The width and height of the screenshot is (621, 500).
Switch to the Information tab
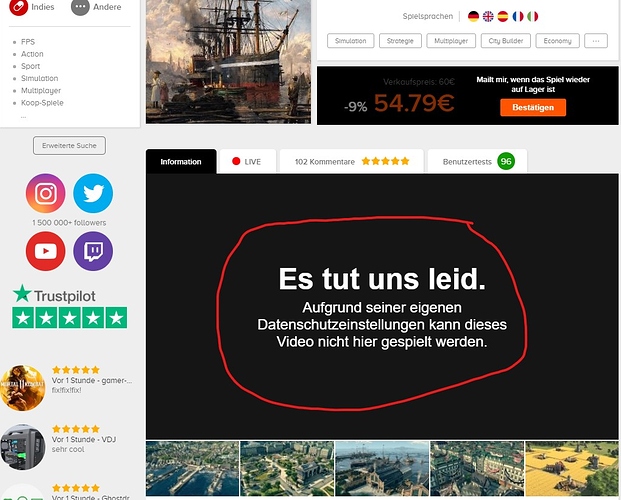181,162
